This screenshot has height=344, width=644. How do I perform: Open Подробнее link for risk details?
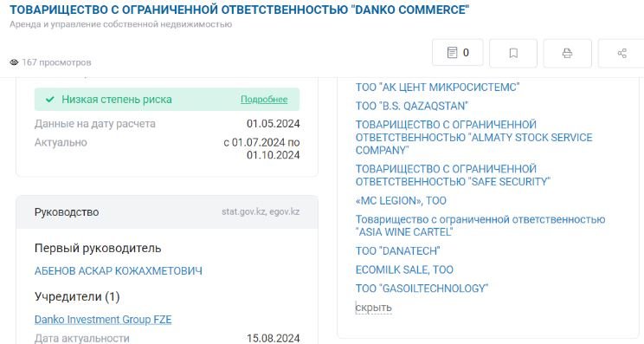coord(264,100)
